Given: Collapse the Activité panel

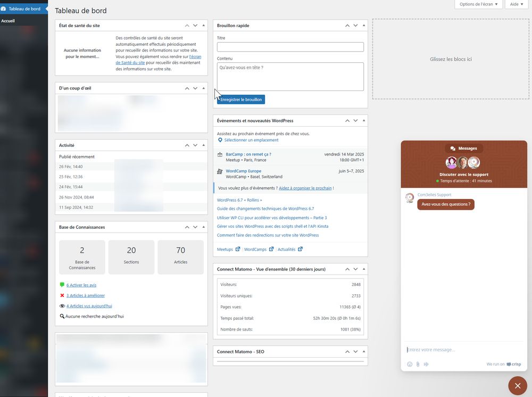Looking at the screenshot, I should [x=204, y=145].
